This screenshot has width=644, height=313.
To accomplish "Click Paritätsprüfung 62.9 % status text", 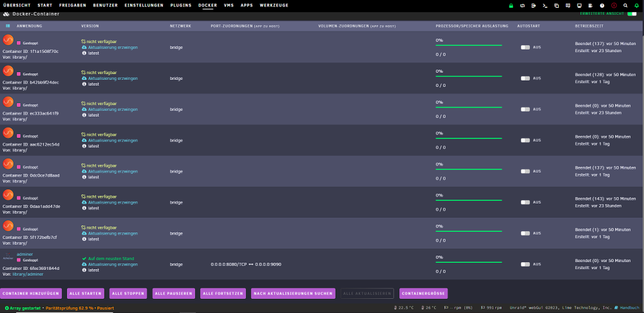I will click(70, 308).
